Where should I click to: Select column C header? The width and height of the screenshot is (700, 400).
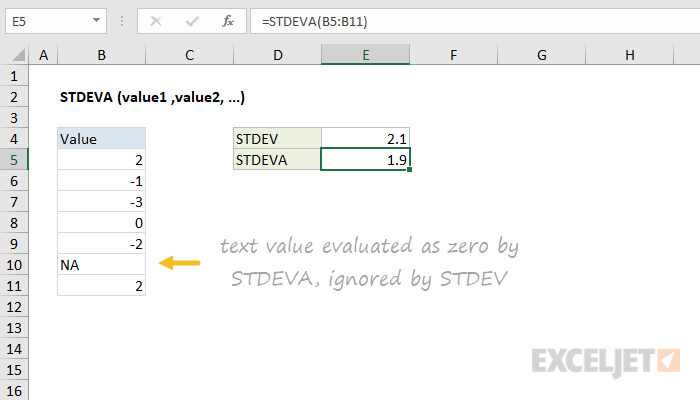(x=189, y=55)
